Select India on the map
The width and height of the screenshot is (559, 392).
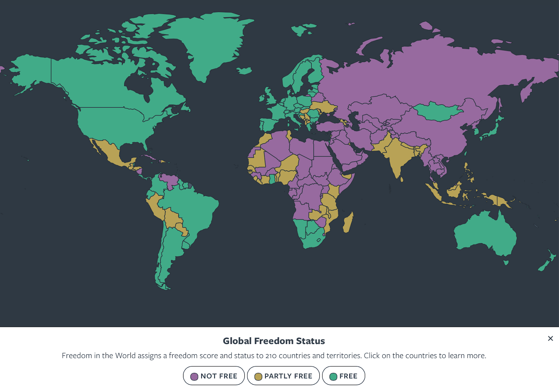point(398,156)
